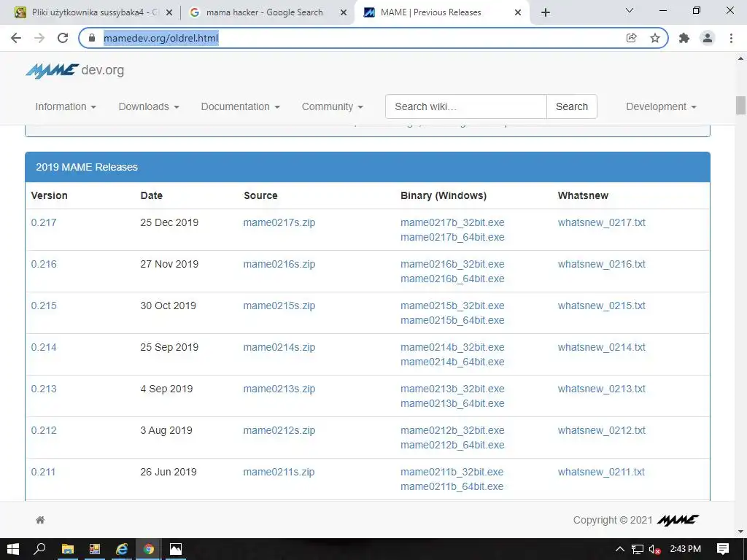Open the Photos app taskbar icon
Image resolution: width=747 pixels, height=560 pixels.
[x=176, y=549]
